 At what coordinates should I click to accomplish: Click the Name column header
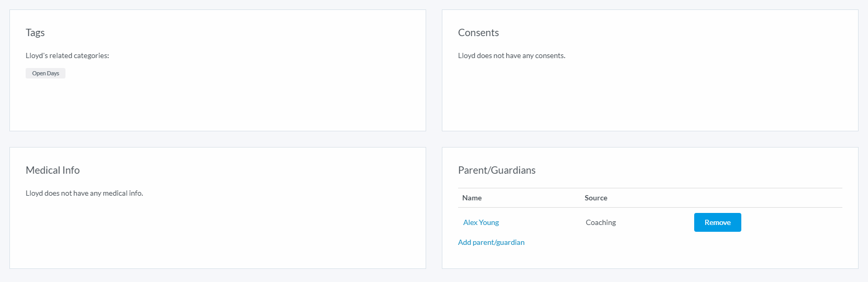472,198
